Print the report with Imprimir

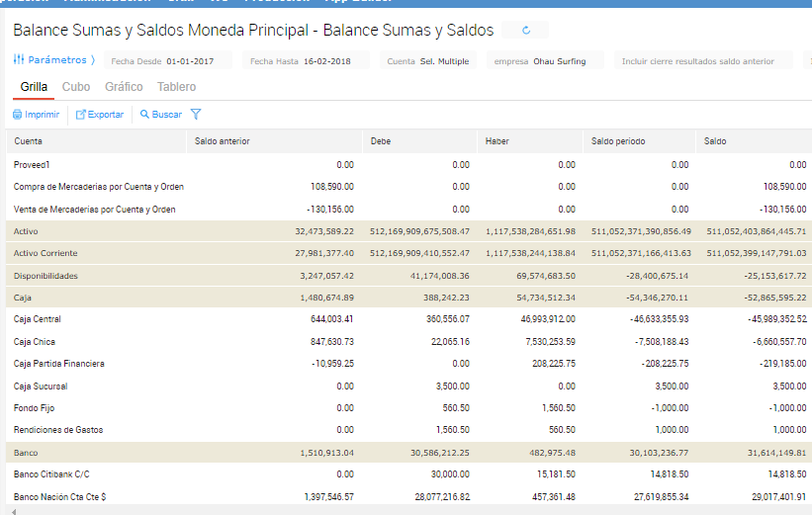(36, 115)
